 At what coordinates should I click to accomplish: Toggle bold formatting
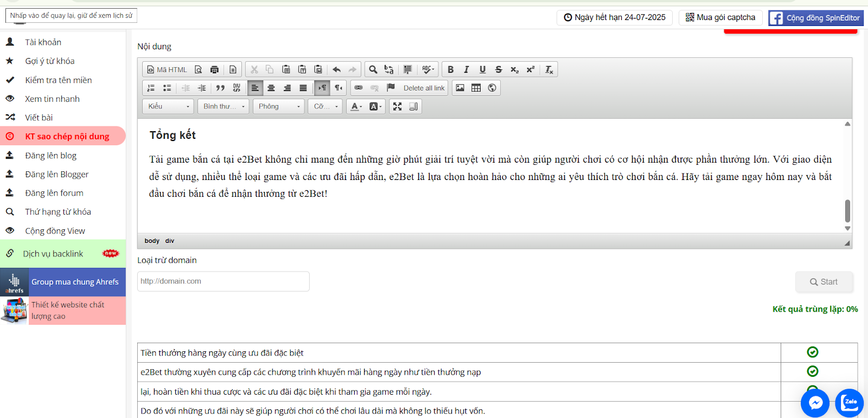pos(450,69)
